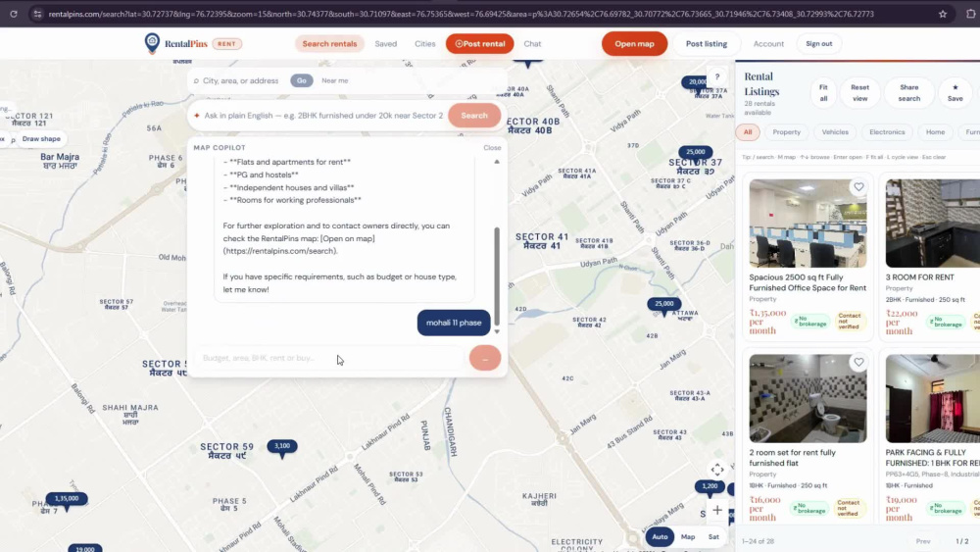The width and height of the screenshot is (980, 552).
Task: Click the Near me link
Action: point(335,80)
